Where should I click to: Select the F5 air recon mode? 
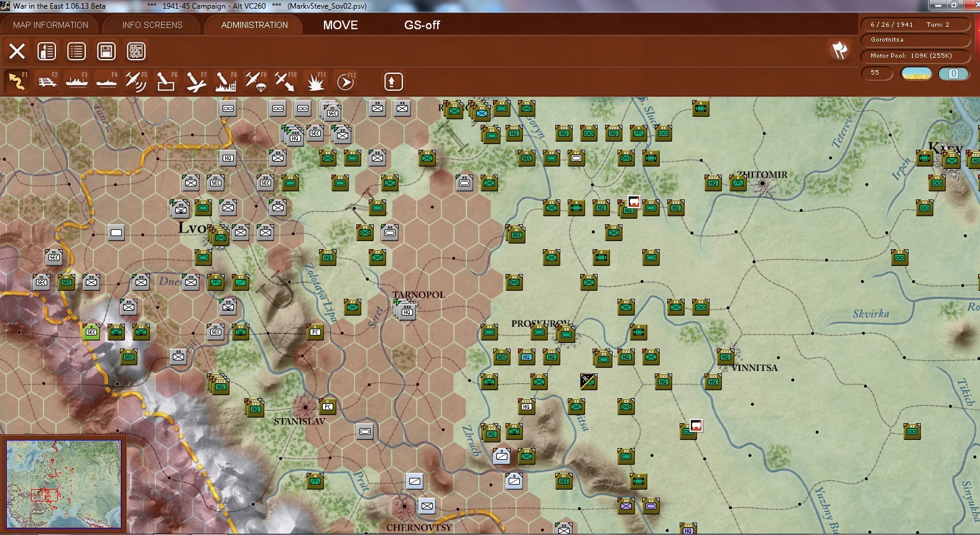point(136,81)
